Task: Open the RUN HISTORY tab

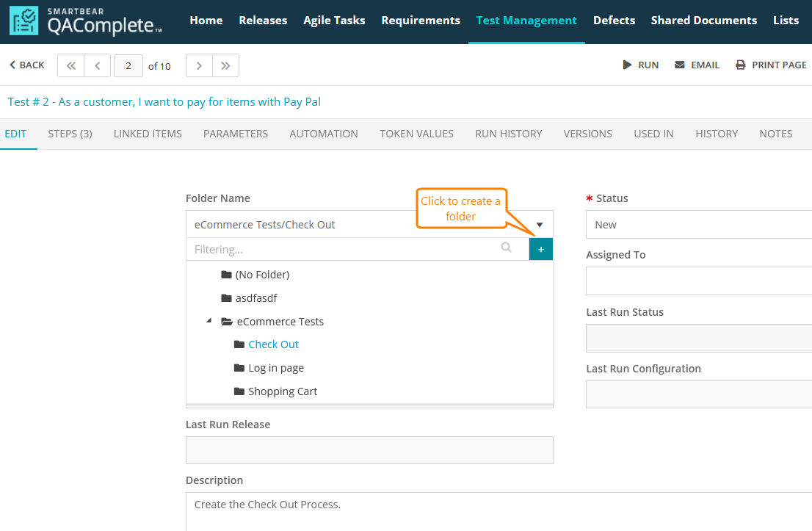Action: (508, 134)
